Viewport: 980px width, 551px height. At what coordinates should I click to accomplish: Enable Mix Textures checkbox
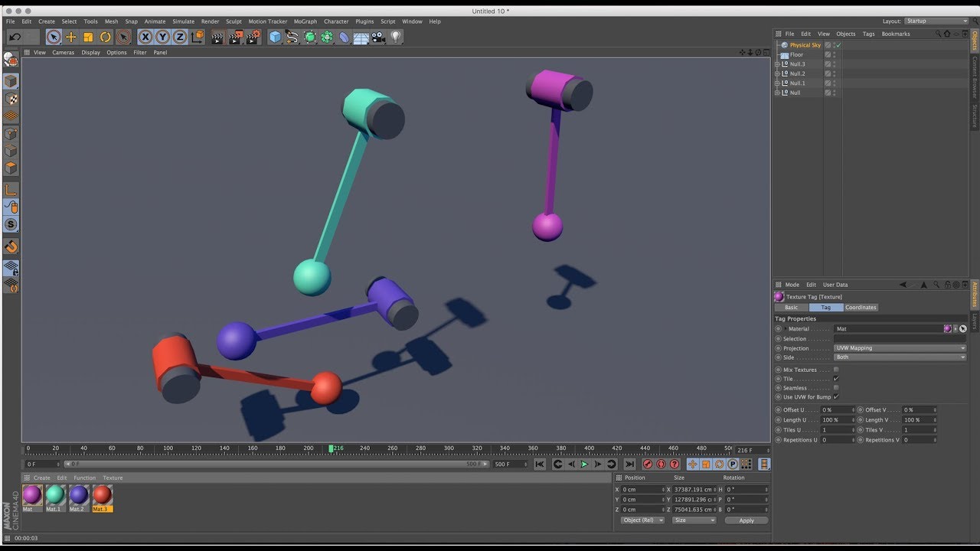coord(836,370)
